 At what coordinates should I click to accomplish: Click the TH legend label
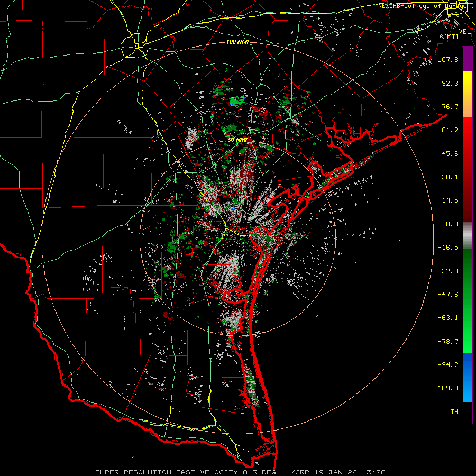pyautogui.click(x=454, y=412)
